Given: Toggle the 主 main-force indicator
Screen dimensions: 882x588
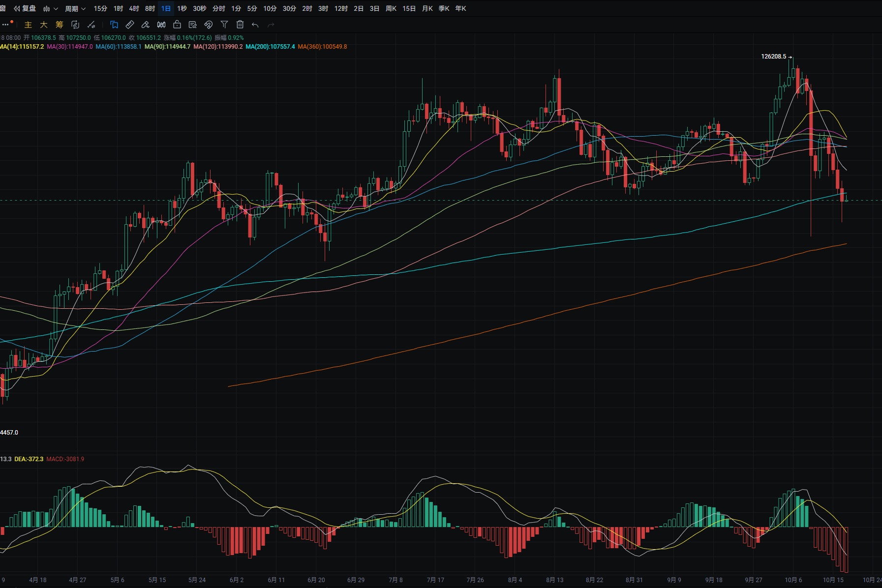Looking at the screenshot, I should click(28, 25).
